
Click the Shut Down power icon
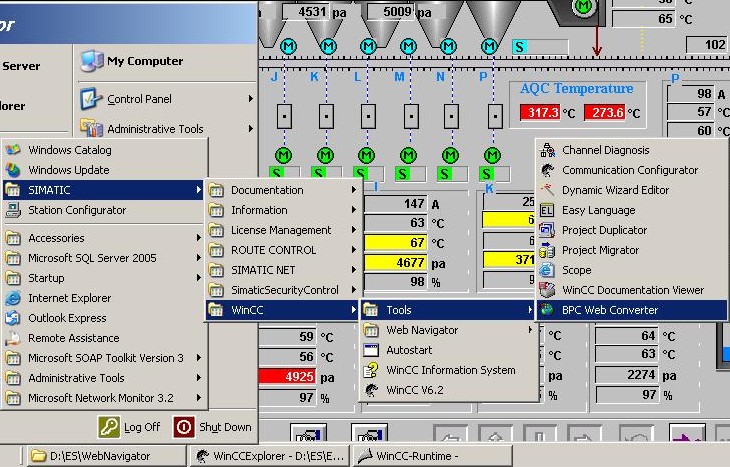point(184,427)
